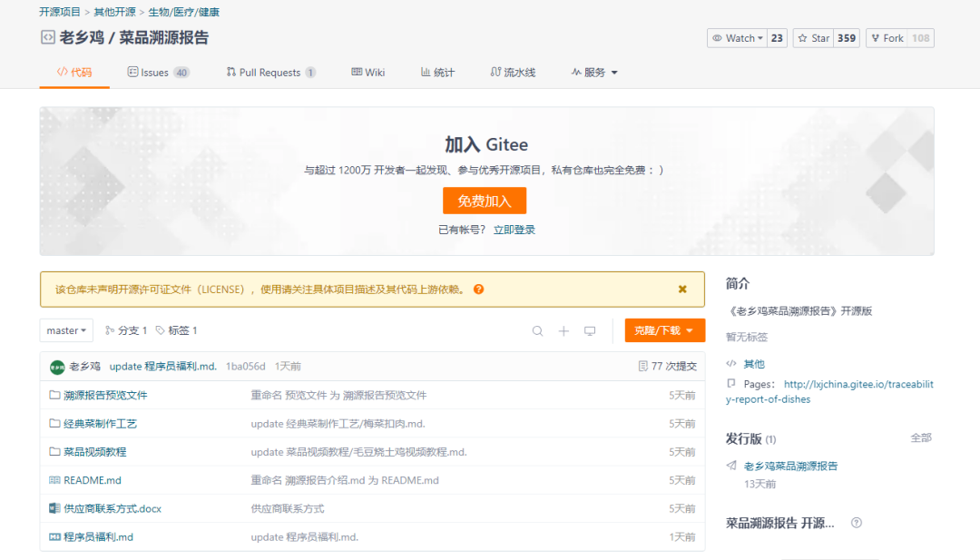The height and width of the screenshot is (560, 980).
Task: Click commit message update 菜品视频教程/毛豆烧土鸡视频教程.md.
Action: 358,452
